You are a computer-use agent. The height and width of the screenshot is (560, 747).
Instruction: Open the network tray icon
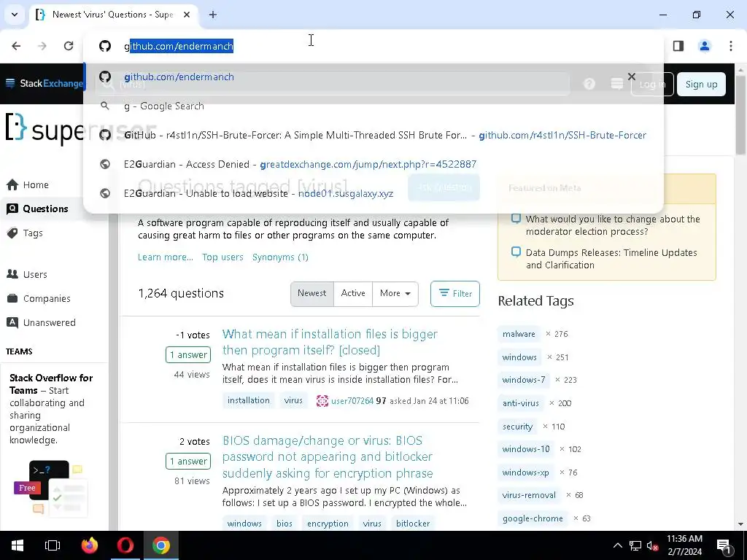635,545
